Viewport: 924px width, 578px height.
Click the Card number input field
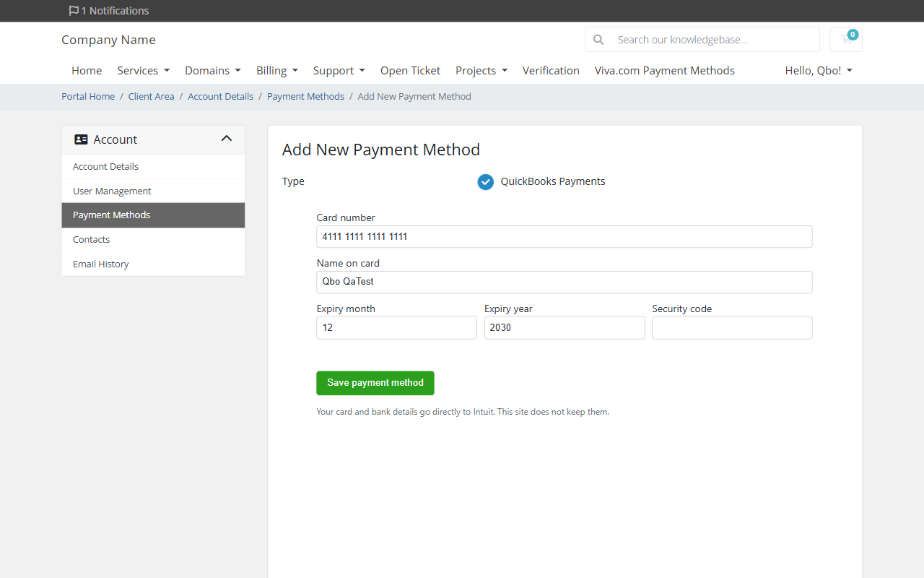565,236
